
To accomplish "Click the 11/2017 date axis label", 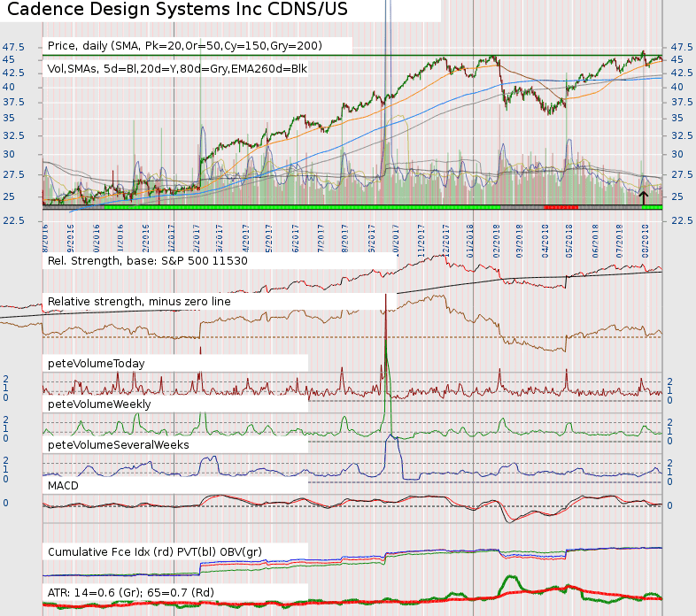I will [x=421, y=241].
